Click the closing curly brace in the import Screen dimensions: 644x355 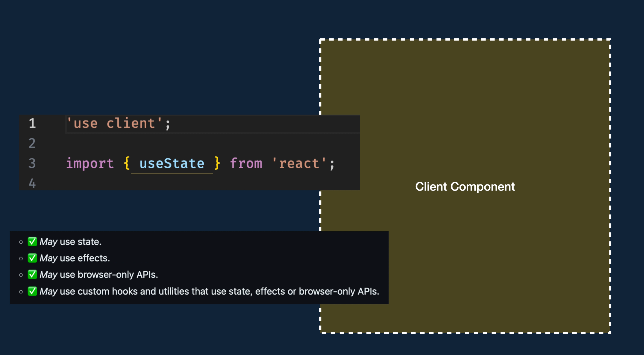point(217,163)
